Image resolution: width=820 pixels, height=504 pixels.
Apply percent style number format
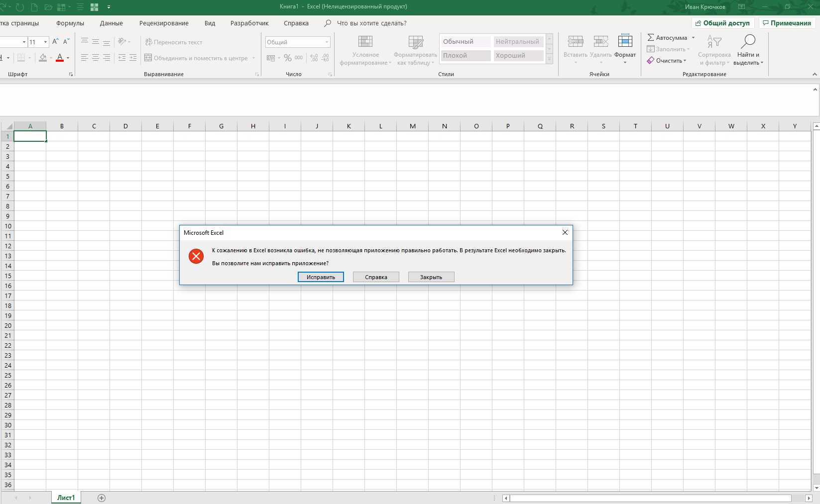(x=288, y=58)
